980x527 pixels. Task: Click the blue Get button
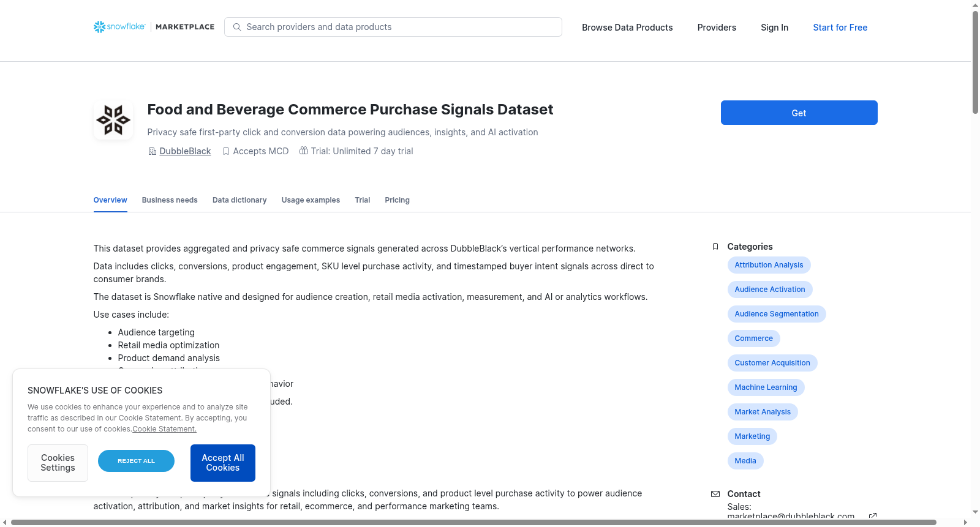tap(799, 113)
